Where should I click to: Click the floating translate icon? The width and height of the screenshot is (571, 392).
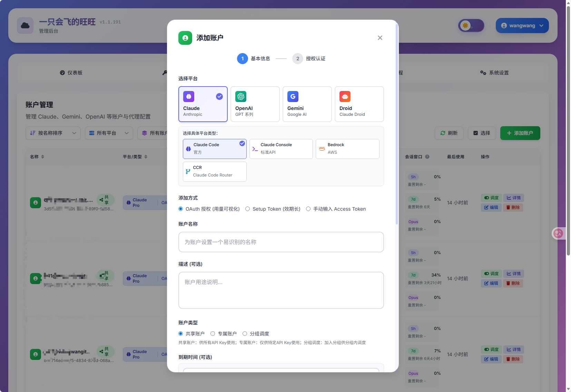[558, 233]
